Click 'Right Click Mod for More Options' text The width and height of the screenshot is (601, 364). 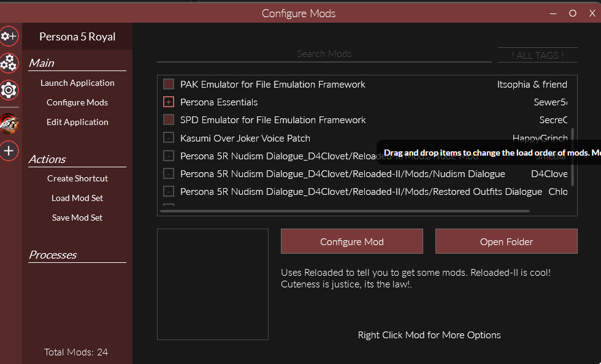click(x=429, y=335)
